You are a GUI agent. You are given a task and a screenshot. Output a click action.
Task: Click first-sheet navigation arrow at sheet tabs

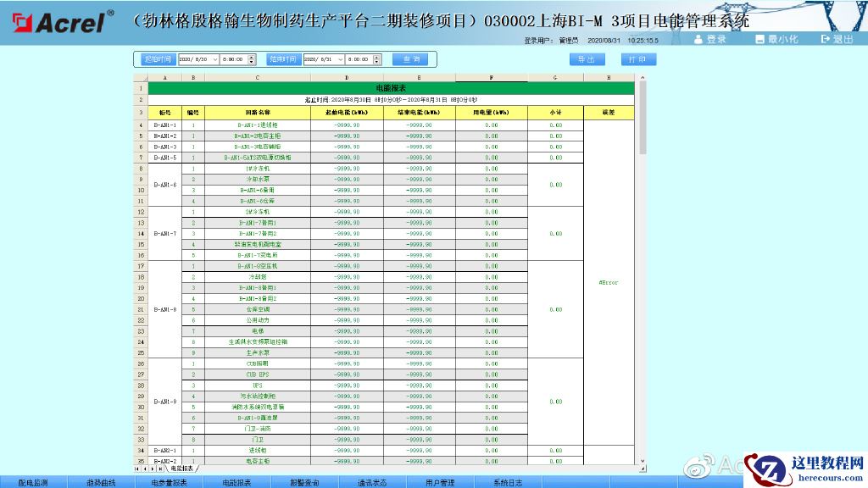pyautogui.click(x=137, y=469)
